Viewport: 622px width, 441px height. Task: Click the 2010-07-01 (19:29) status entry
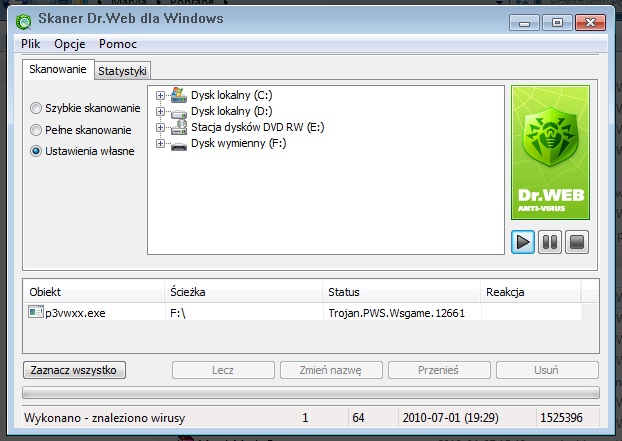tap(451, 418)
